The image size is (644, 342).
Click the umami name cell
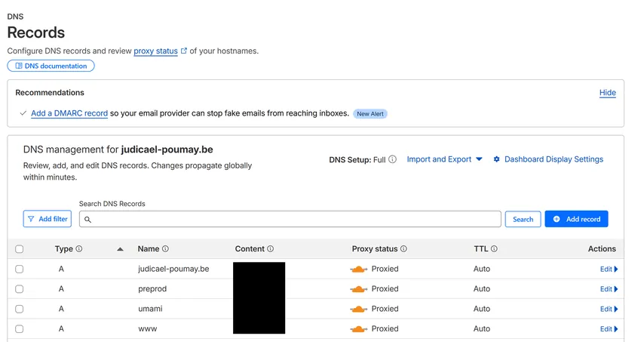(x=150, y=309)
